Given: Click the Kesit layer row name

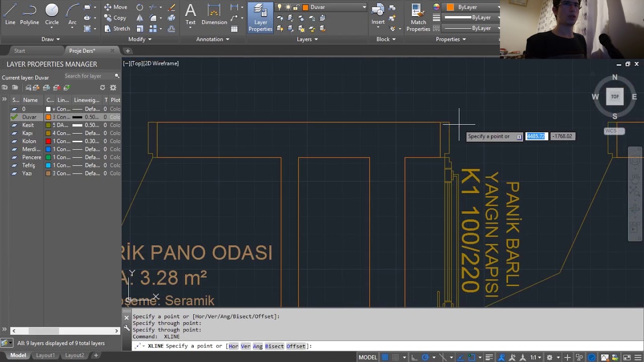Looking at the screenshot, I should pyautogui.click(x=28, y=125).
